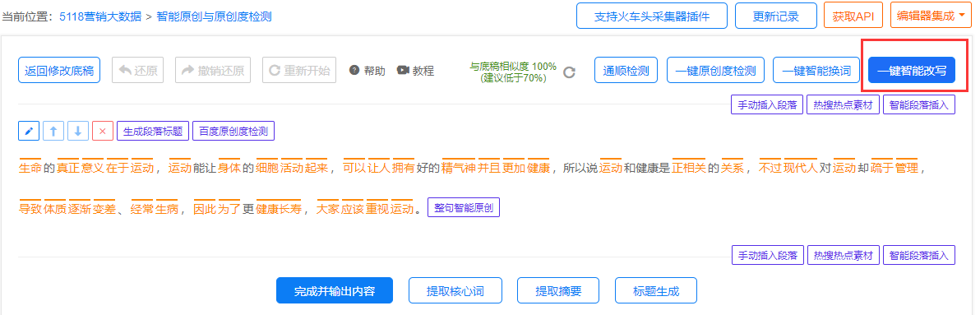Screen dimensions: 980x315
Task: Click 整句智能原创 button after the text
Action: click(x=464, y=207)
